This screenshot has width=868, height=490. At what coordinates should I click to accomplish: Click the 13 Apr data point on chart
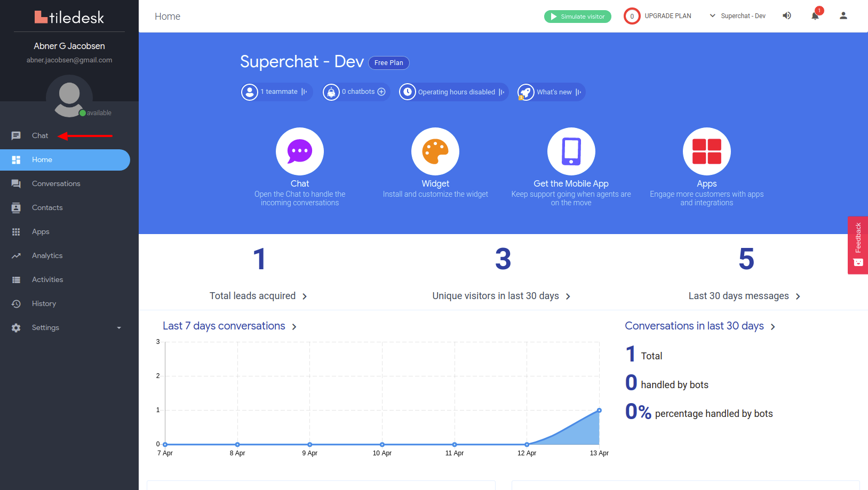[x=599, y=410]
